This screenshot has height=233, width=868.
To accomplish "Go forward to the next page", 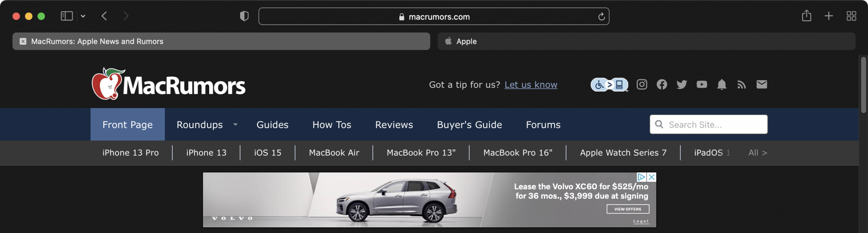I will pyautogui.click(x=126, y=16).
